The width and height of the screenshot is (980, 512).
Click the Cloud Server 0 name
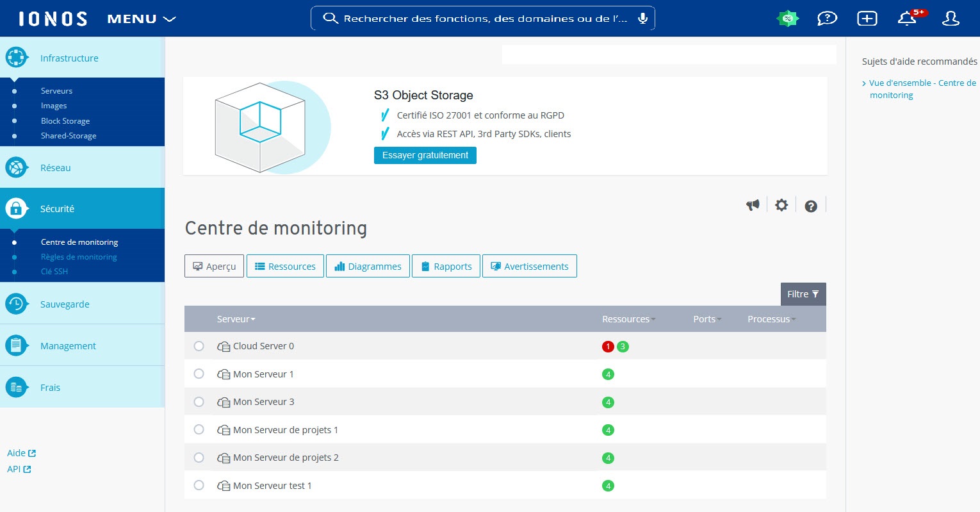pyautogui.click(x=263, y=346)
